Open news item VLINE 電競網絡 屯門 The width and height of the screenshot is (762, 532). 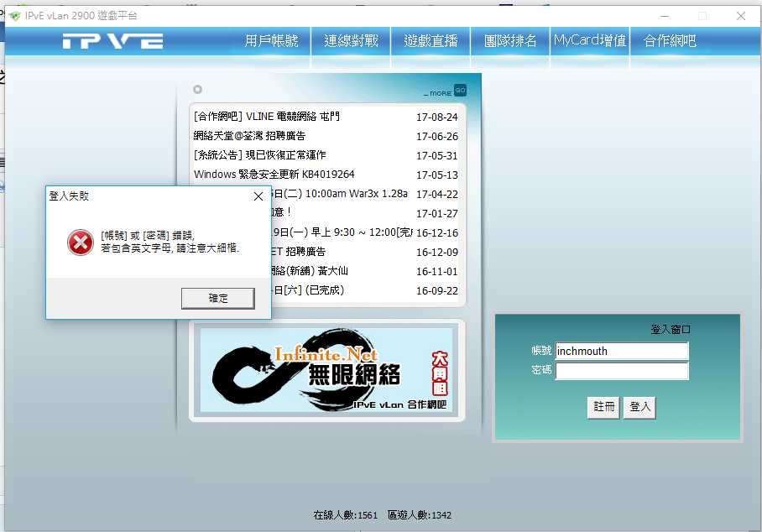pos(267,117)
